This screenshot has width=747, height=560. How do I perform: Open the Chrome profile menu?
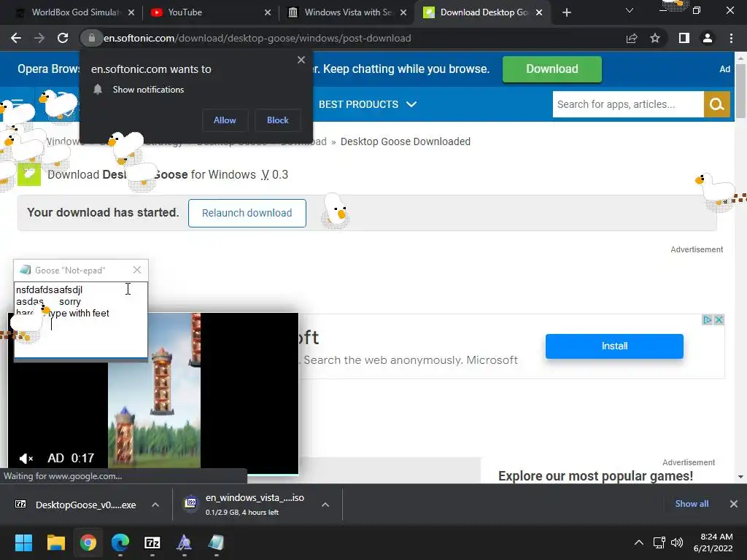[708, 38]
